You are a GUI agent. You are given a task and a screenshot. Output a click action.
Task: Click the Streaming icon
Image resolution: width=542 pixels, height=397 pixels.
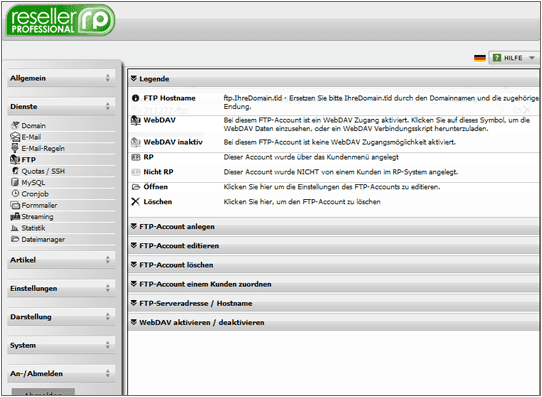15,217
